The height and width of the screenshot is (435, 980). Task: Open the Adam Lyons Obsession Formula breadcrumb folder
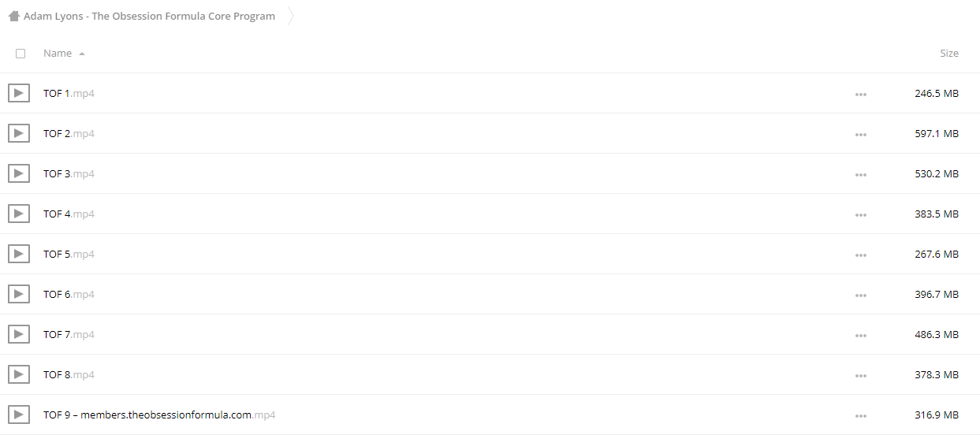150,16
